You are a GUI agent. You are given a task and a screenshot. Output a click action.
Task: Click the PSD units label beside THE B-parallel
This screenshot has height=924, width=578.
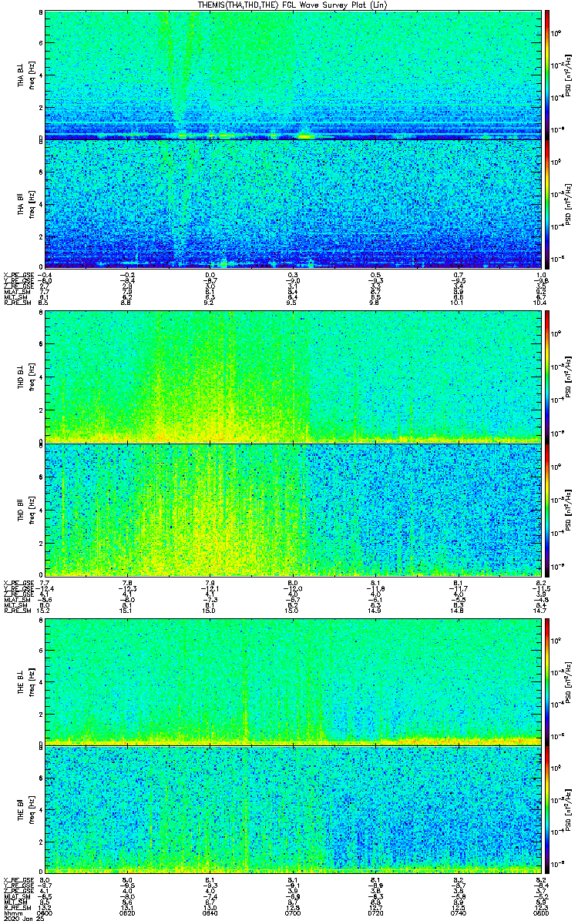(x=568, y=808)
